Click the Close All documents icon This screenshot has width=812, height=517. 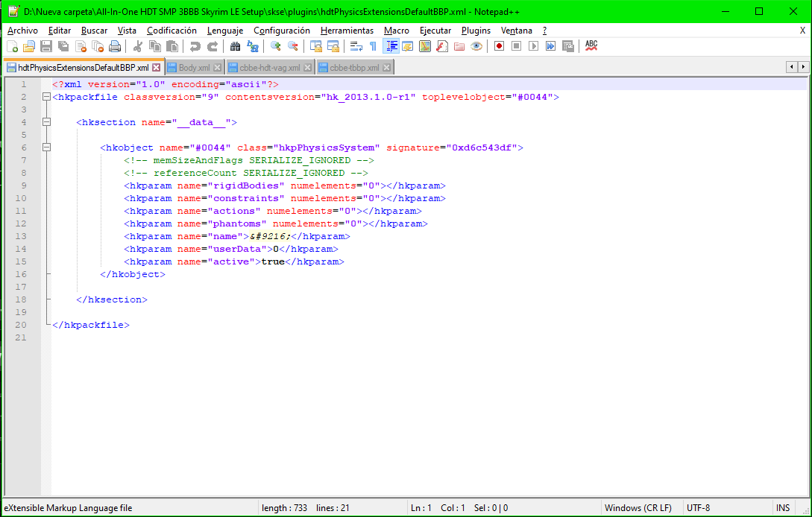pyautogui.click(x=98, y=47)
